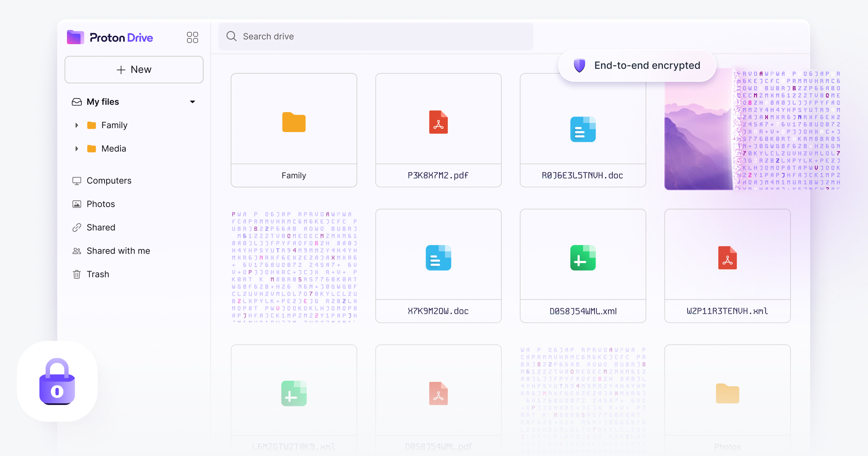Image resolution: width=868 pixels, height=456 pixels.
Task: Open the R0J6E3L5TNVH.doc document icon
Action: click(583, 129)
